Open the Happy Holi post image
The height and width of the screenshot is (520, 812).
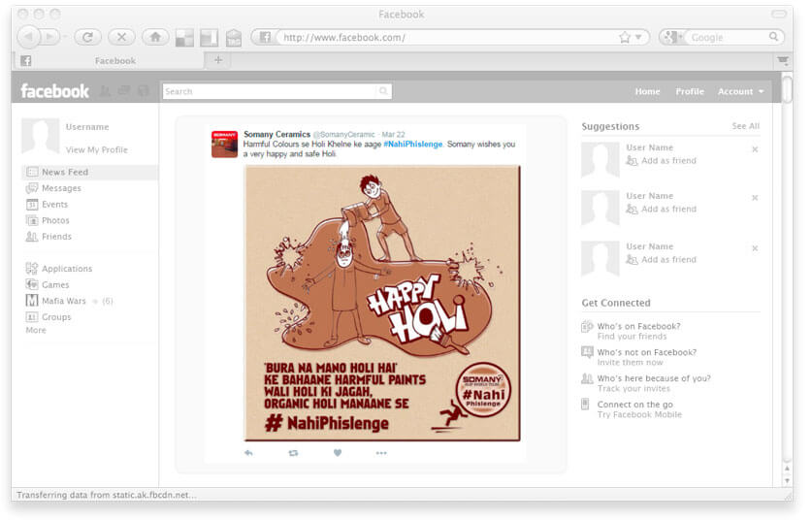pyautogui.click(x=382, y=303)
